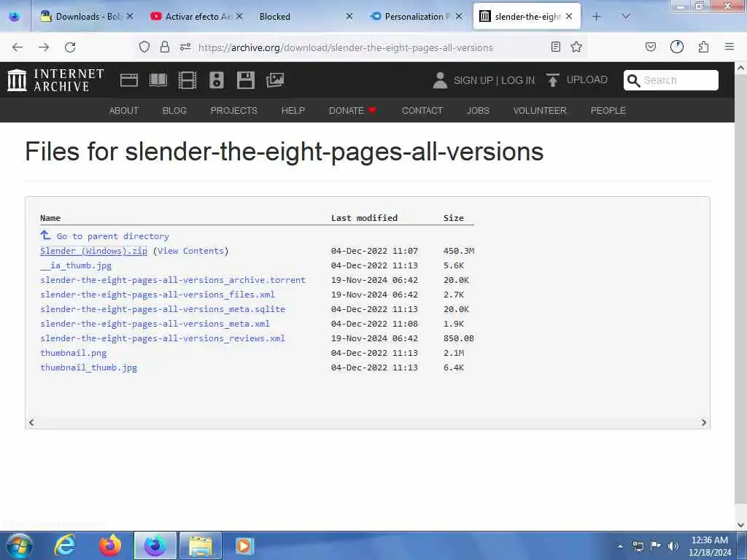Click the View Contents link
Image resolution: width=747 pixels, height=560 pixels.
[190, 251]
